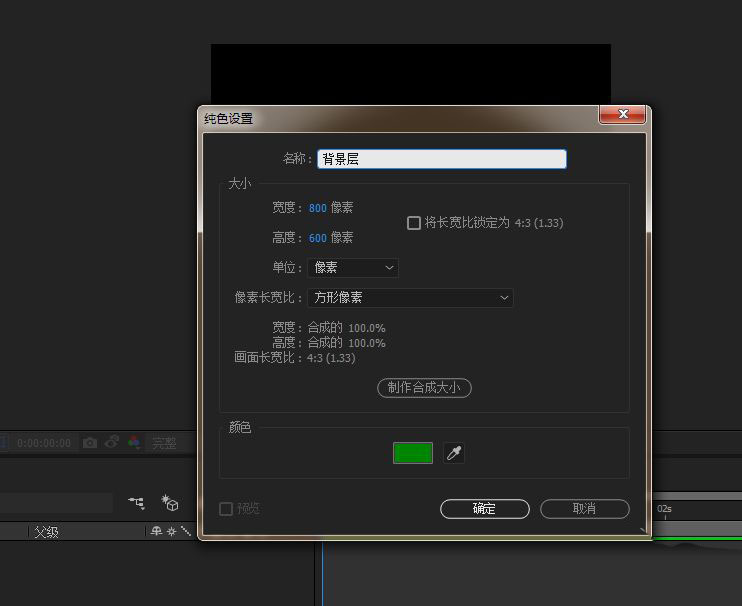This screenshot has height=606, width=742.
Task: Select the height value 600
Action: [x=318, y=238]
